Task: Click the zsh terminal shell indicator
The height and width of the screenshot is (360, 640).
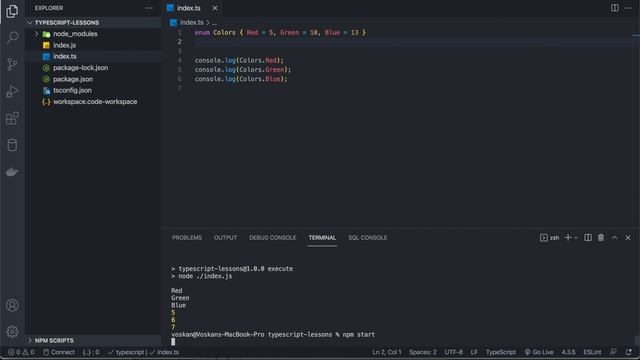Action: (549, 238)
